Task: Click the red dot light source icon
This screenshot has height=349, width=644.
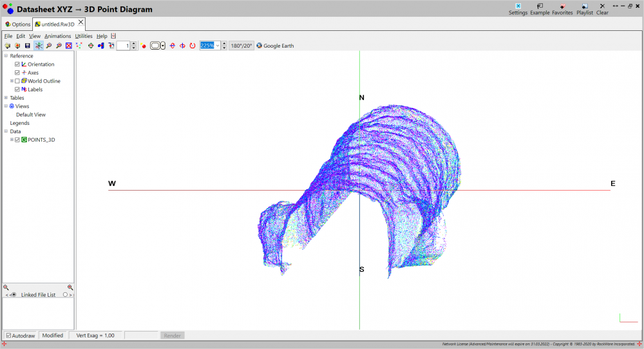Action: coord(144,46)
